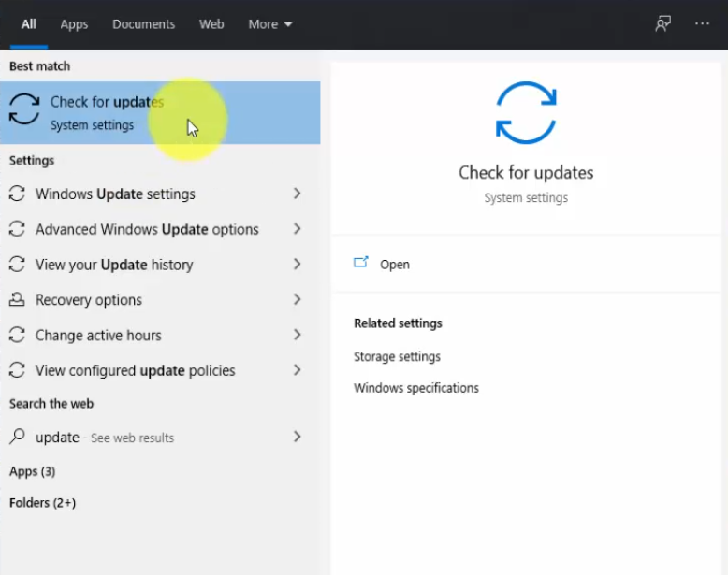Select the Advanced Windows Update options result

(160, 229)
